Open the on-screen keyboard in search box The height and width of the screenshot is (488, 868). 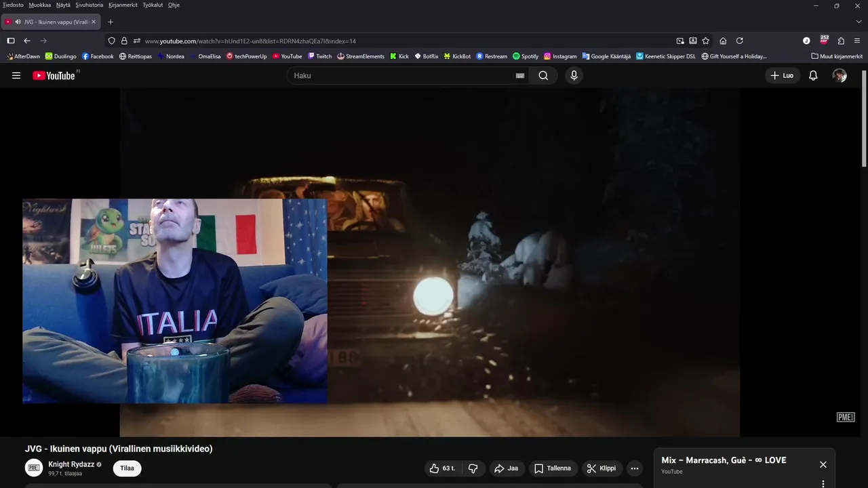(520, 76)
